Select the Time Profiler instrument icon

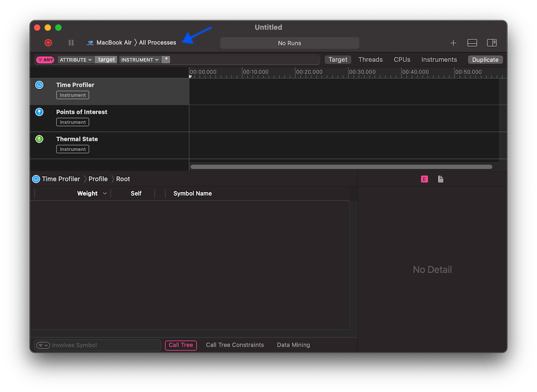pos(39,84)
